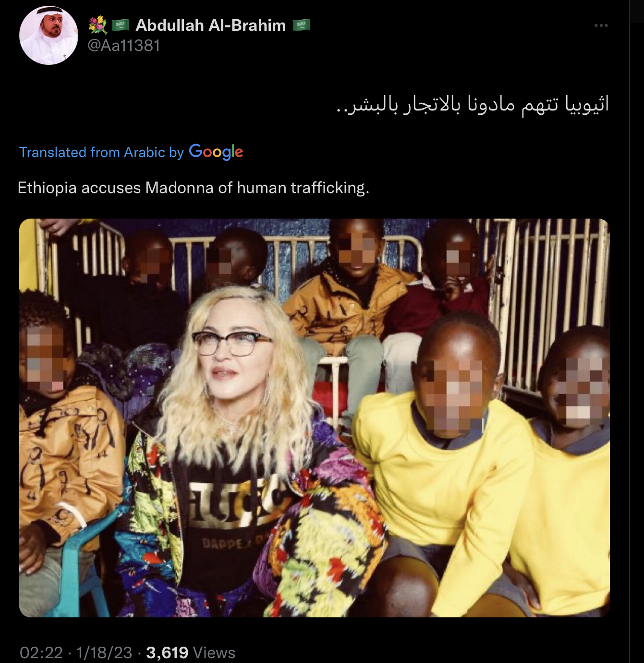Click the Saudi flag emoji after Al-Brahim

coord(301,25)
